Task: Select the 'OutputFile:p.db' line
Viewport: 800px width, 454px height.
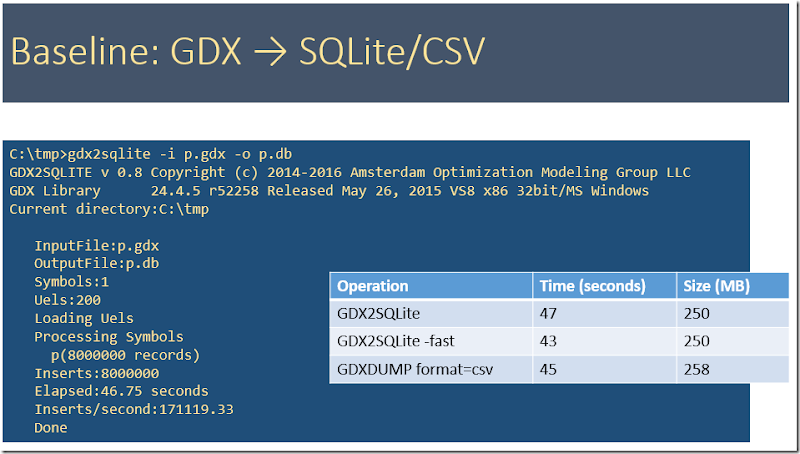Action: pos(97,264)
